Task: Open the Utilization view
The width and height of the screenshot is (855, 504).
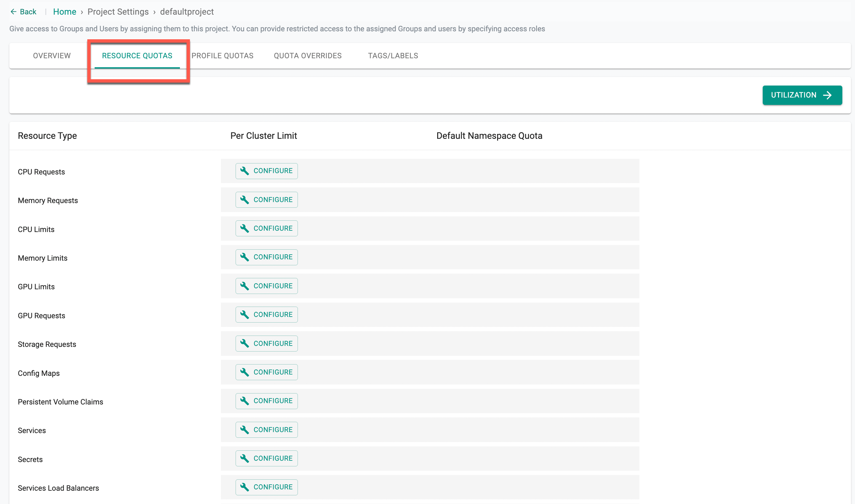Action: coord(802,95)
